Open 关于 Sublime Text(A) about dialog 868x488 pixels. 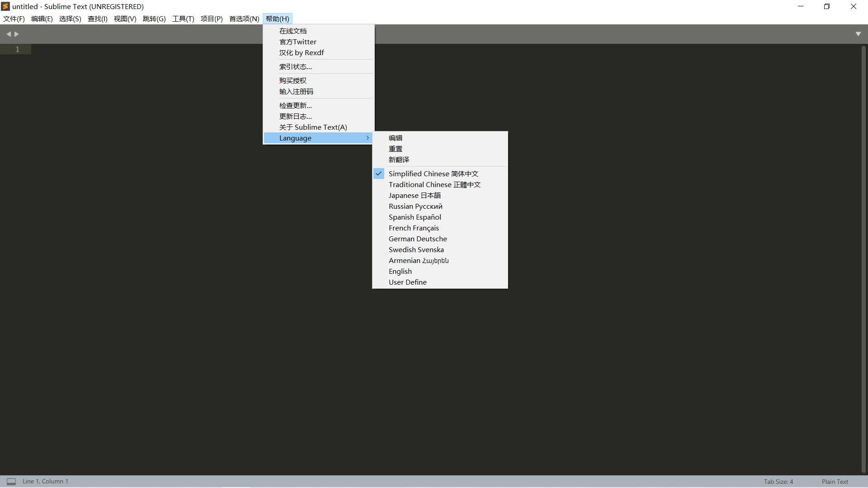coord(313,127)
